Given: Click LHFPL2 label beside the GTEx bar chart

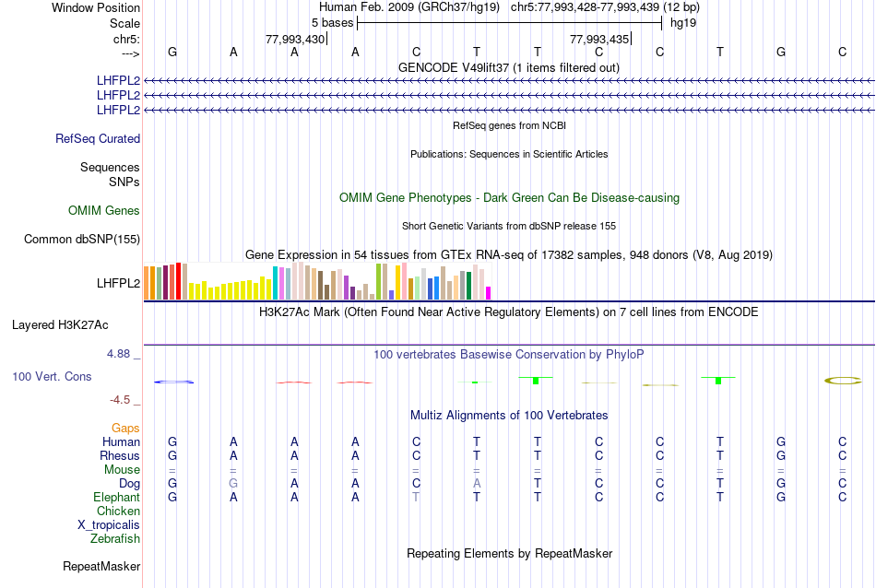Looking at the screenshot, I should point(118,283).
